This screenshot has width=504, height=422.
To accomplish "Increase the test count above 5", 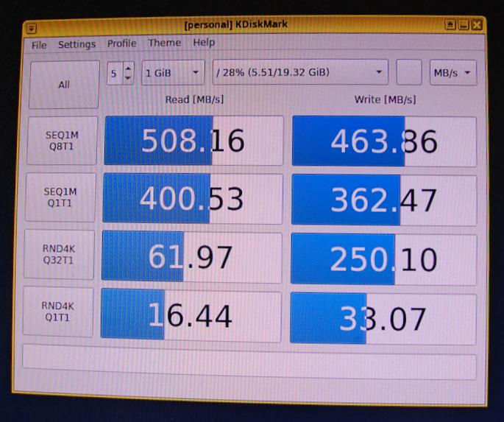I will [128, 68].
